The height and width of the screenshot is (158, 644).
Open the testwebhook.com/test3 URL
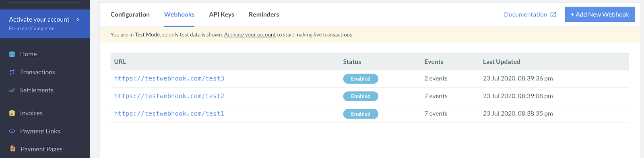(169, 78)
